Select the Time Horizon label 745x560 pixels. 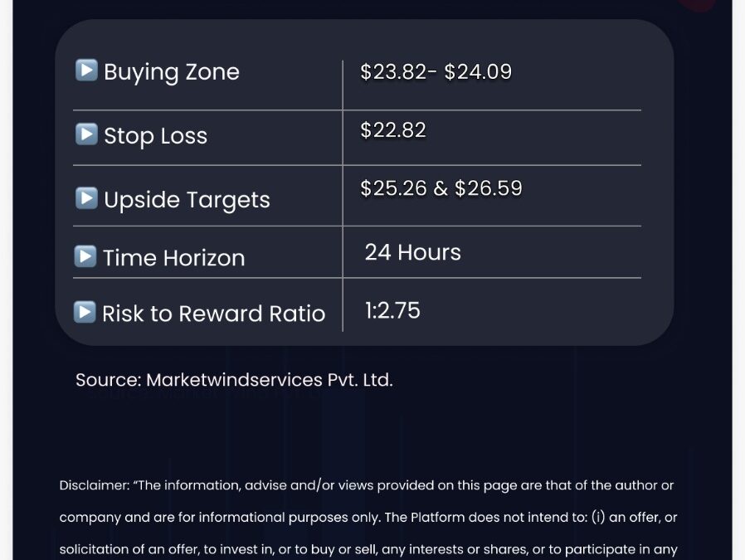(174, 258)
